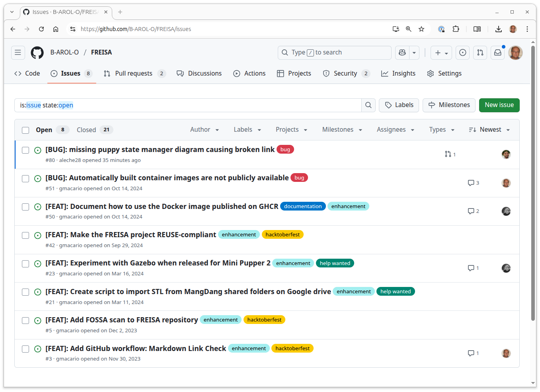Switch to the Discussions tab
This screenshot has width=540, height=392.
click(199, 74)
